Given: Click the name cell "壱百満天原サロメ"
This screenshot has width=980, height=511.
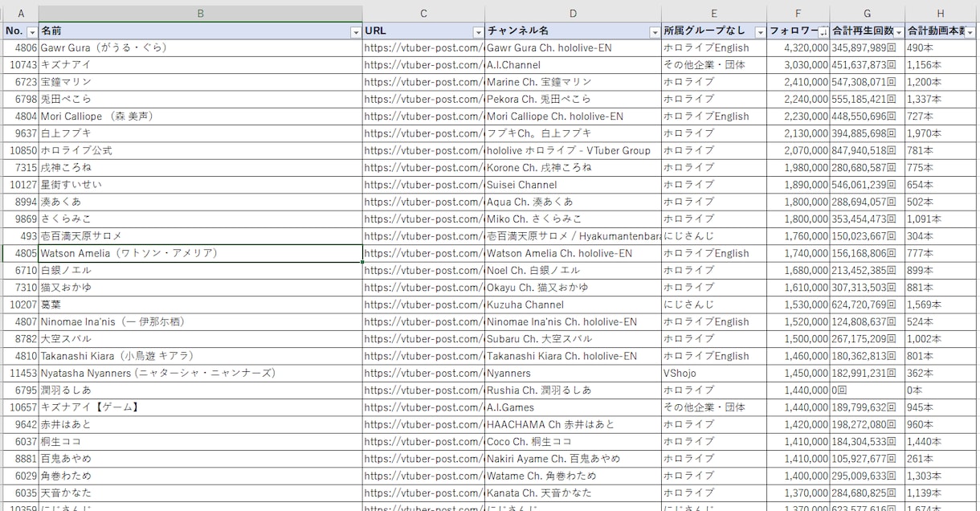Looking at the screenshot, I should pos(201,236).
